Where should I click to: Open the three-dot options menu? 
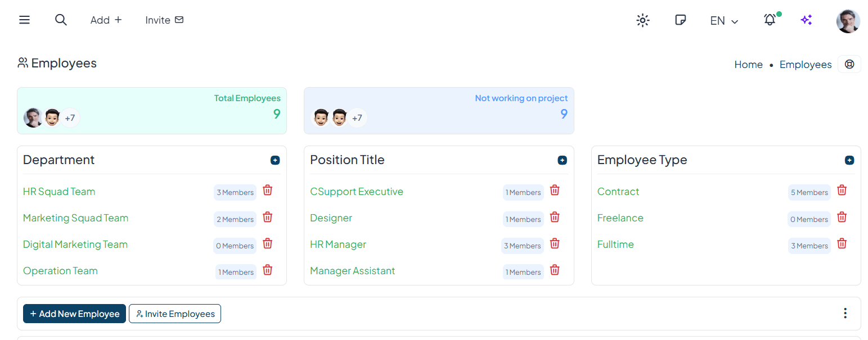845,313
